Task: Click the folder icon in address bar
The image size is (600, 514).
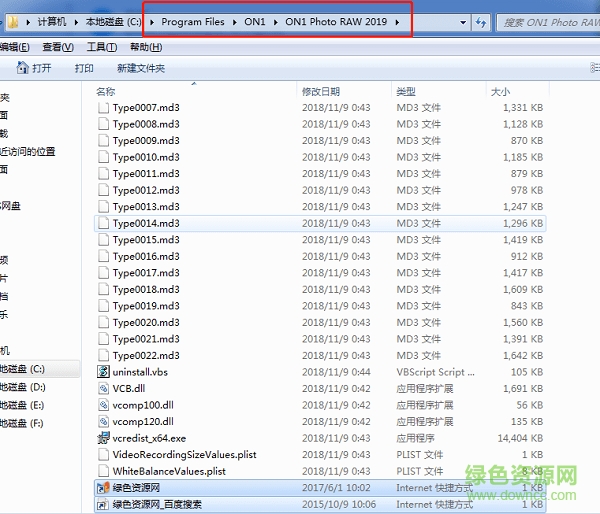Action: click(13, 22)
